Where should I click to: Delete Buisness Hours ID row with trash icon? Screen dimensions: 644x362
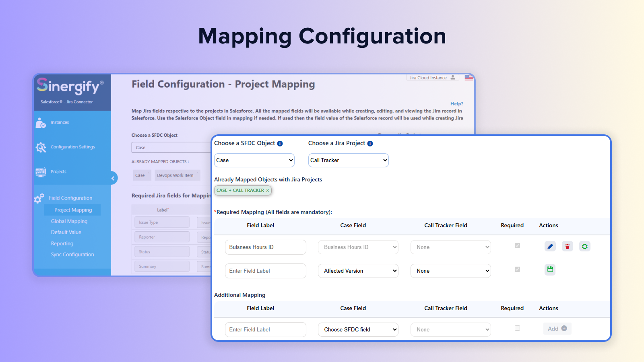568,247
